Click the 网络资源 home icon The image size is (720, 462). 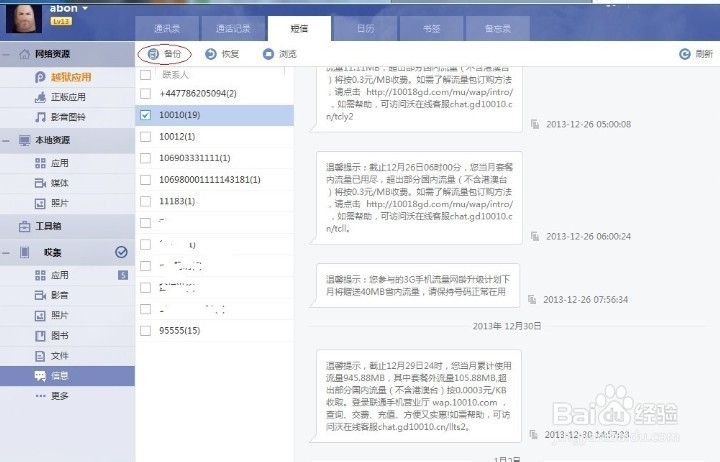point(25,54)
